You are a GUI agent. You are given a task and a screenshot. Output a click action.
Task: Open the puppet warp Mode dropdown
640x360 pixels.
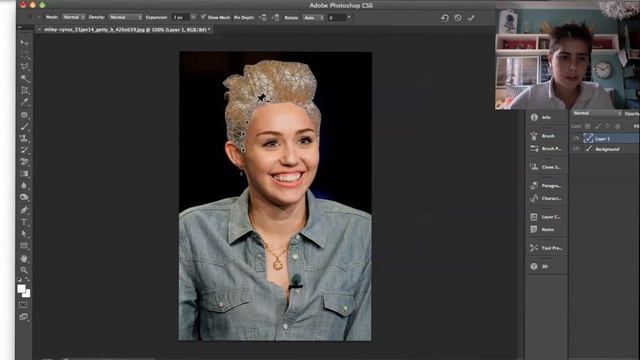click(73, 18)
